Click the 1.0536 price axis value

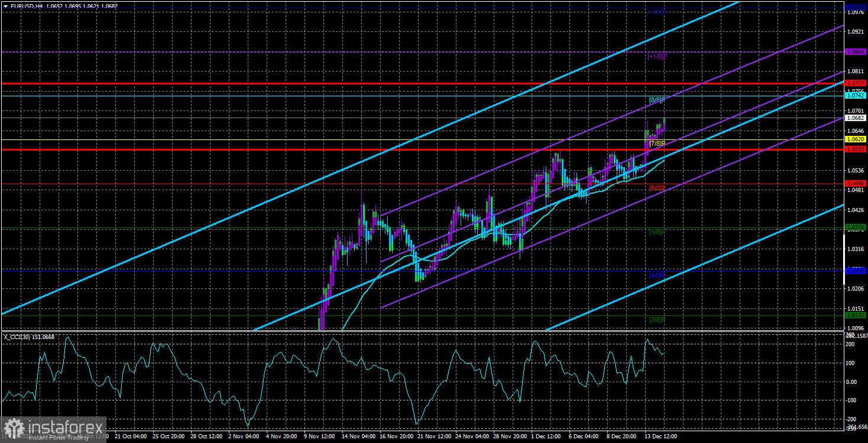click(855, 170)
